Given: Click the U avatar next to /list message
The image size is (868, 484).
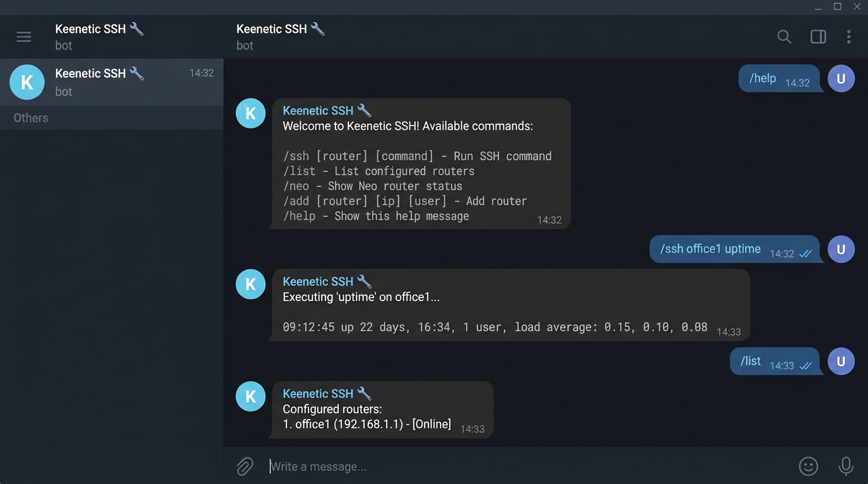Looking at the screenshot, I should point(841,362).
